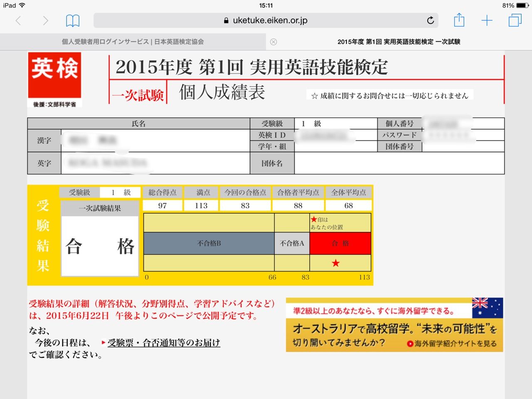Tap the red 英検 logo
The image size is (532, 399).
point(54,75)
